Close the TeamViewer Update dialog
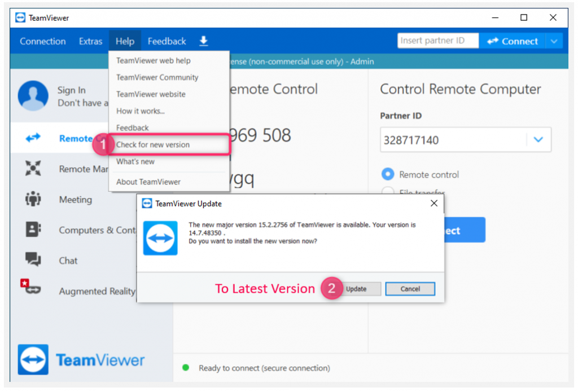The width and height of the screenshot is (578, 392). point(433,204)
